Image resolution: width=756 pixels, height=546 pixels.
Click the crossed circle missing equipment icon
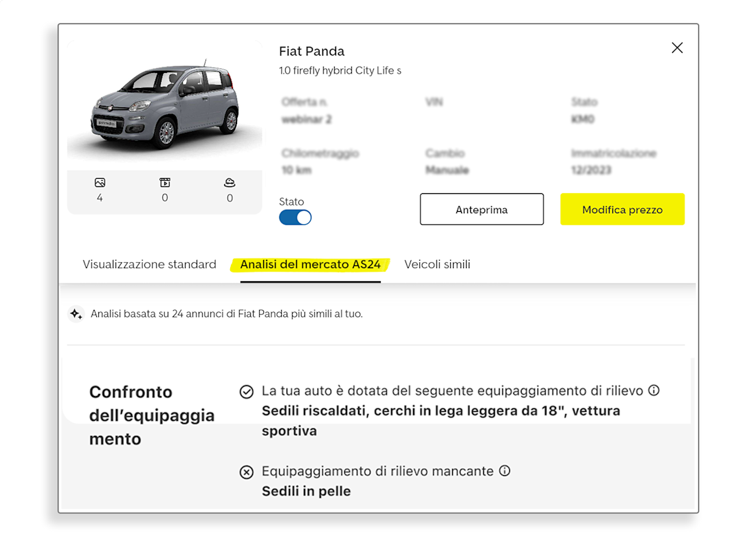246,472
